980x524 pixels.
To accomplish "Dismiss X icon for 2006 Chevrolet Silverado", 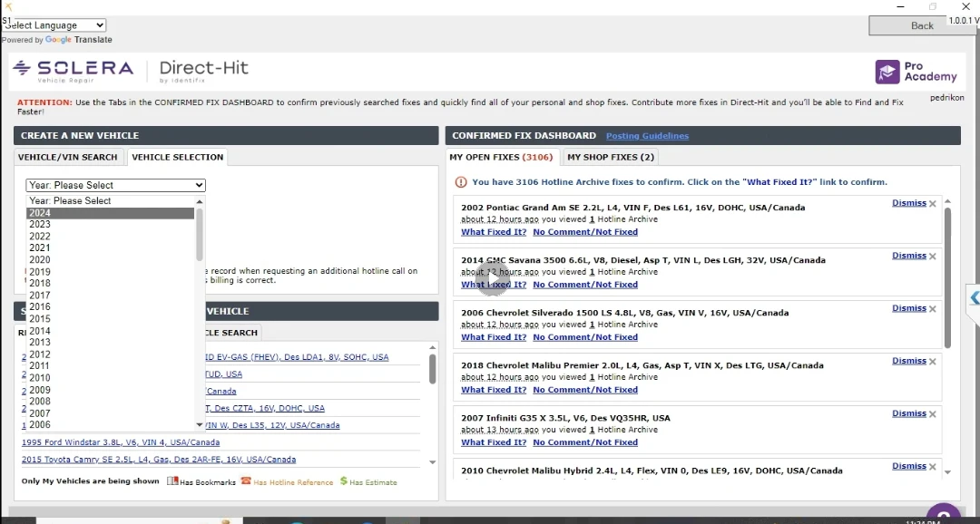I will click(933, 308).
